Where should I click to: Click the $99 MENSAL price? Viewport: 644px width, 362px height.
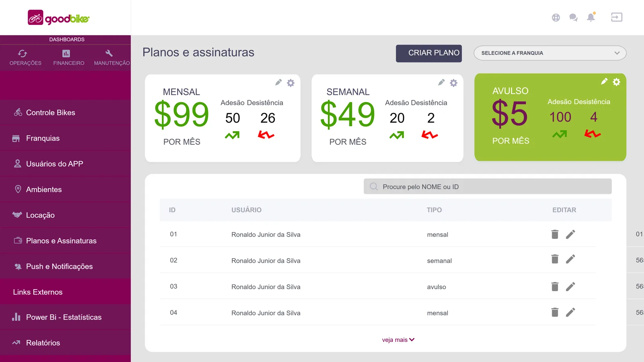(x=182, y=115)
